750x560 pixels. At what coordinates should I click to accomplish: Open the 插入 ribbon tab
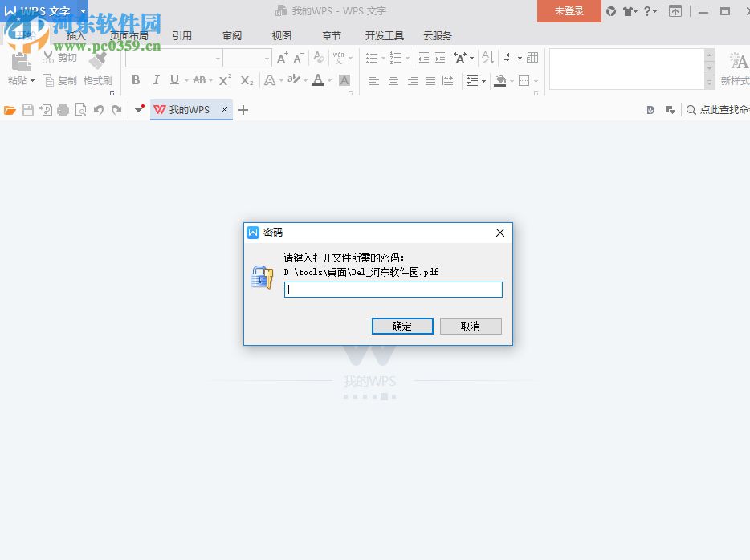tap(75, 35)
